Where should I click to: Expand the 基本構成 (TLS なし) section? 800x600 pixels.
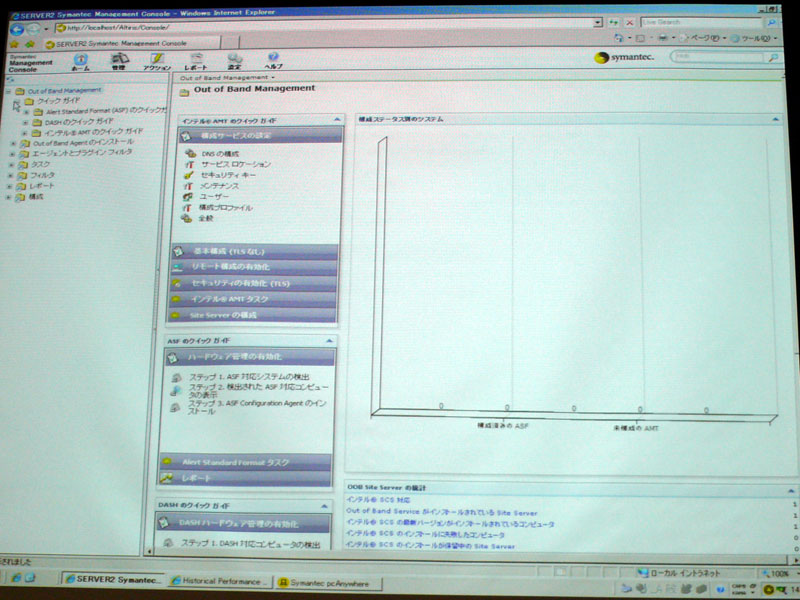pyautogui.click(x=254, y=252)
